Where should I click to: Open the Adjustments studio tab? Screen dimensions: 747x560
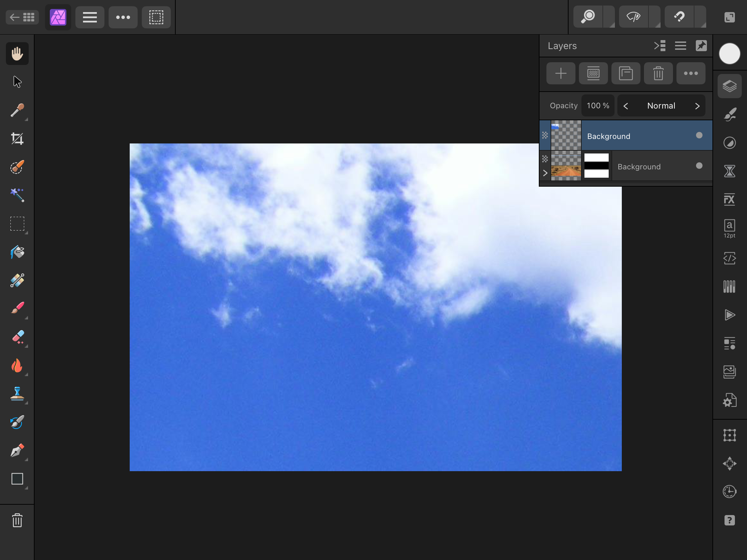730,143
